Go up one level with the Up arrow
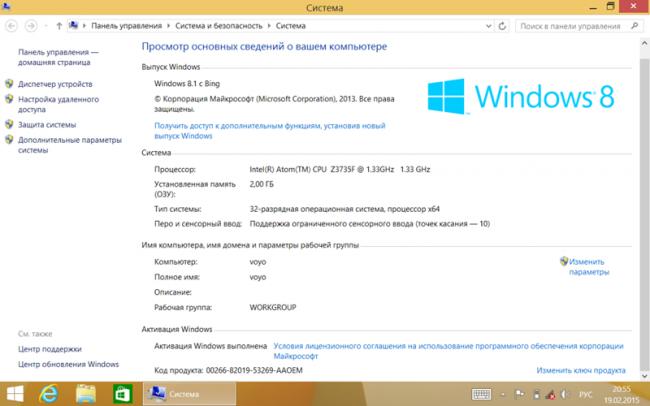Viewport: 650px width, 406px height. coord(59,26)
